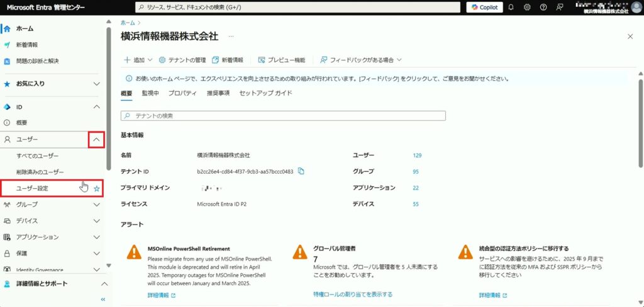644x307 pixels.
Task: Switch to the プロパティ tab
Action: [182, 93]
